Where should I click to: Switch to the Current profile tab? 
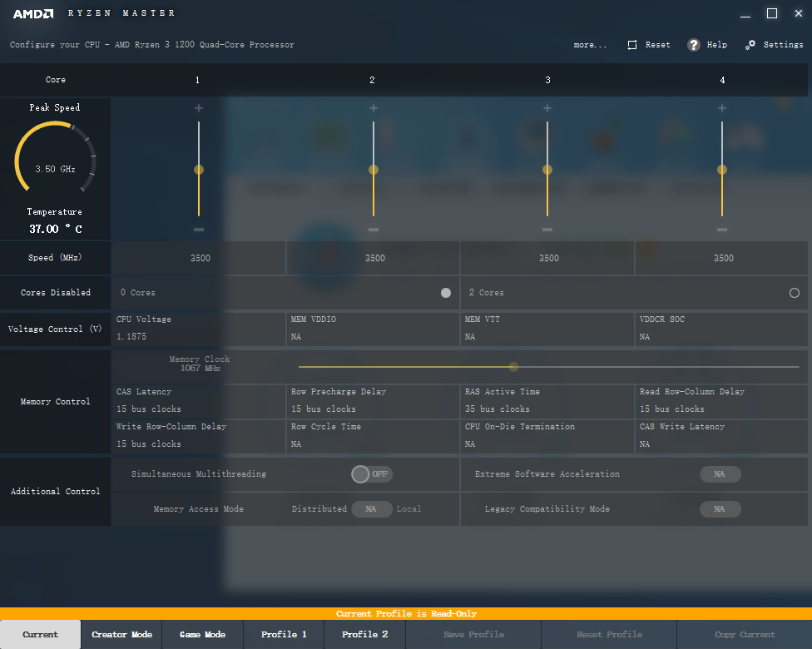click(x=41, y=635)
